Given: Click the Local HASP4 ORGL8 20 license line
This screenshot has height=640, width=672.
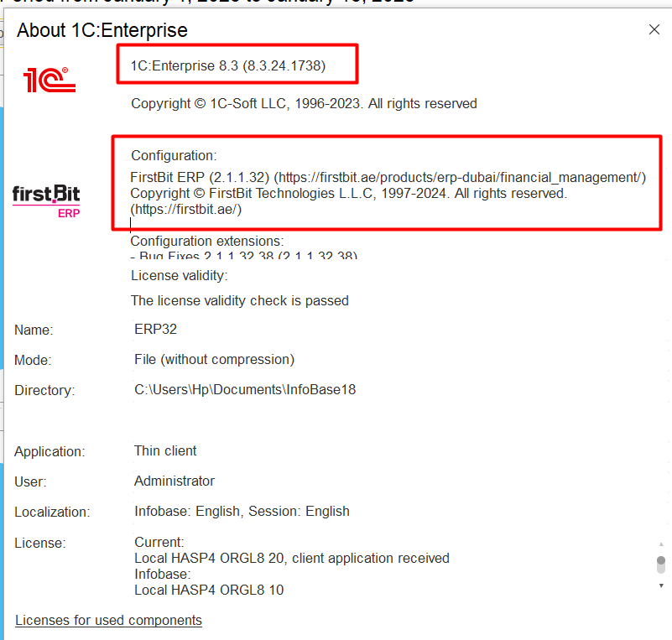Looking at the screenshot, I should [292, 558].
